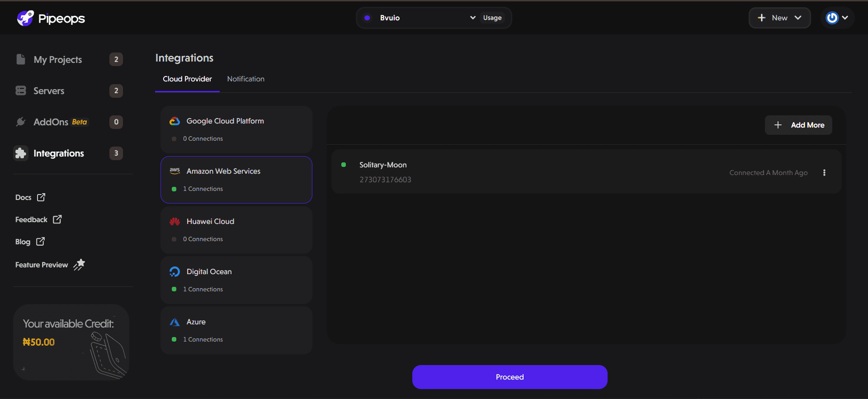The width and height of the screenshot is (868, 399).
Task: Select the Google Cloud Platform card
Action: [x=236, y=129]
